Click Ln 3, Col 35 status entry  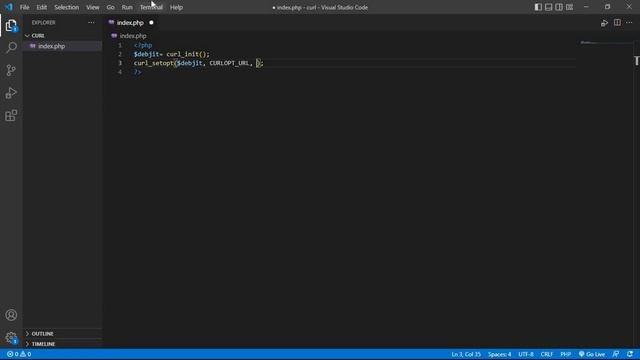pos(466,354)
